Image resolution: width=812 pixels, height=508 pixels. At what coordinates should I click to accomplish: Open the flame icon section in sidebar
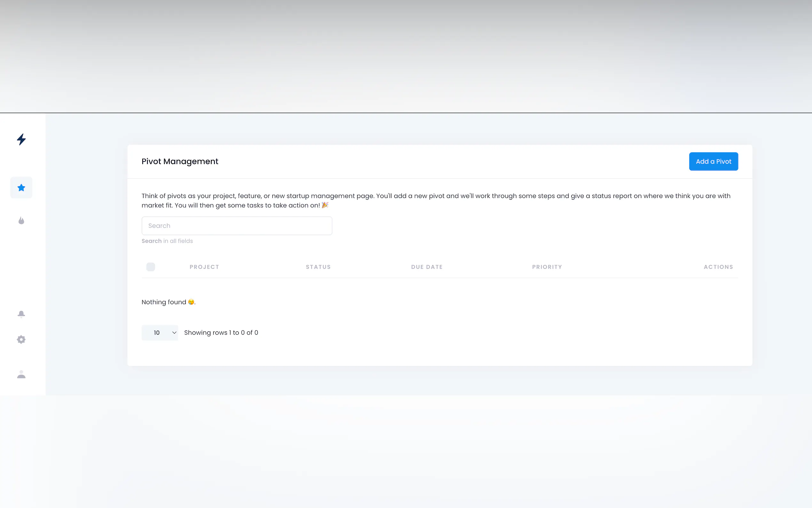[x=21, y=220]
